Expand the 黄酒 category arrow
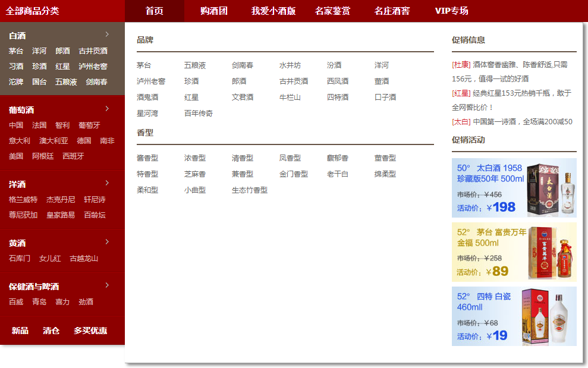 (107, 242)
